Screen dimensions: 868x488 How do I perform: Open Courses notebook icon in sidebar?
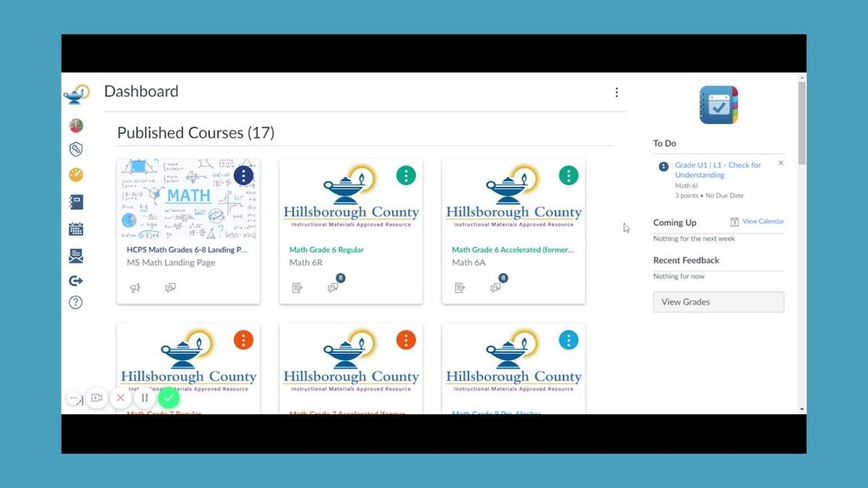[x=76, y=202]
